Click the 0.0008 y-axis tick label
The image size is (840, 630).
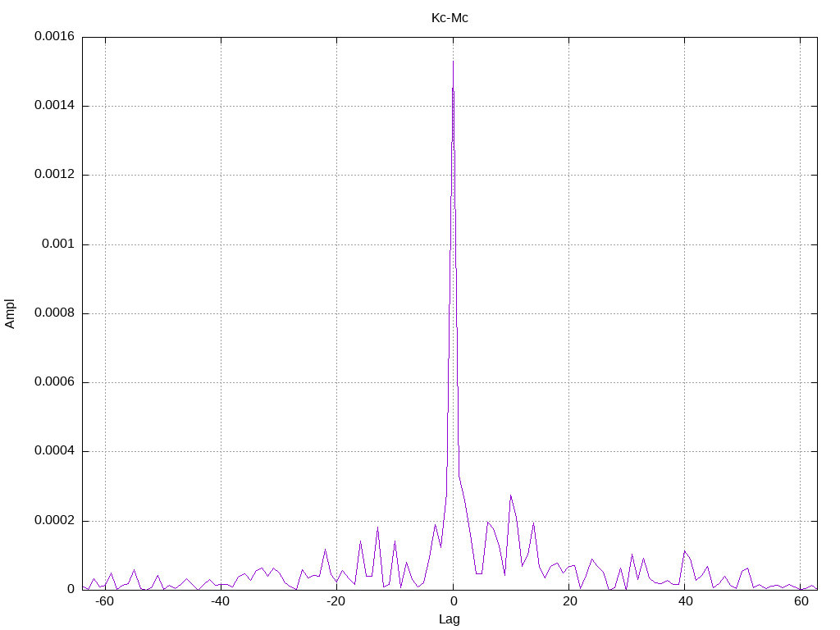(55, 313)
